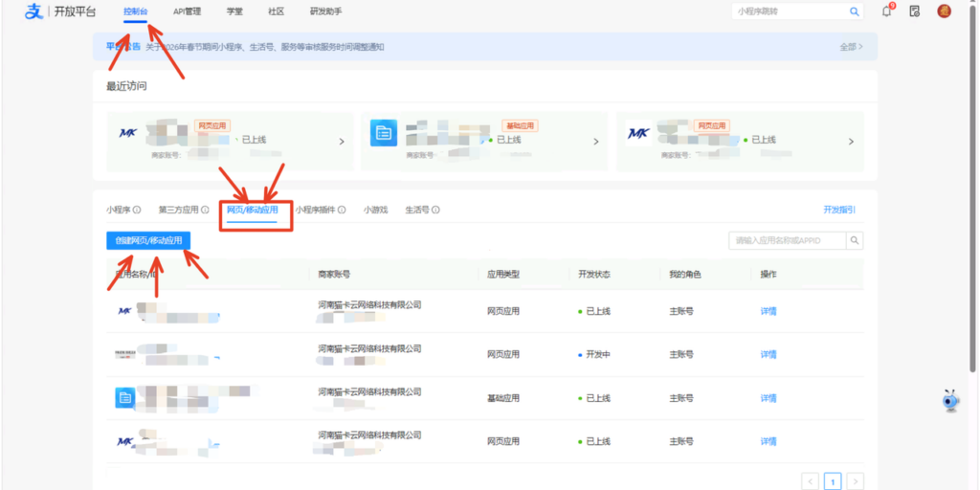Click the 应用类型 column header
This screenshot has height=490, width=980.
(x=503, y=275)
